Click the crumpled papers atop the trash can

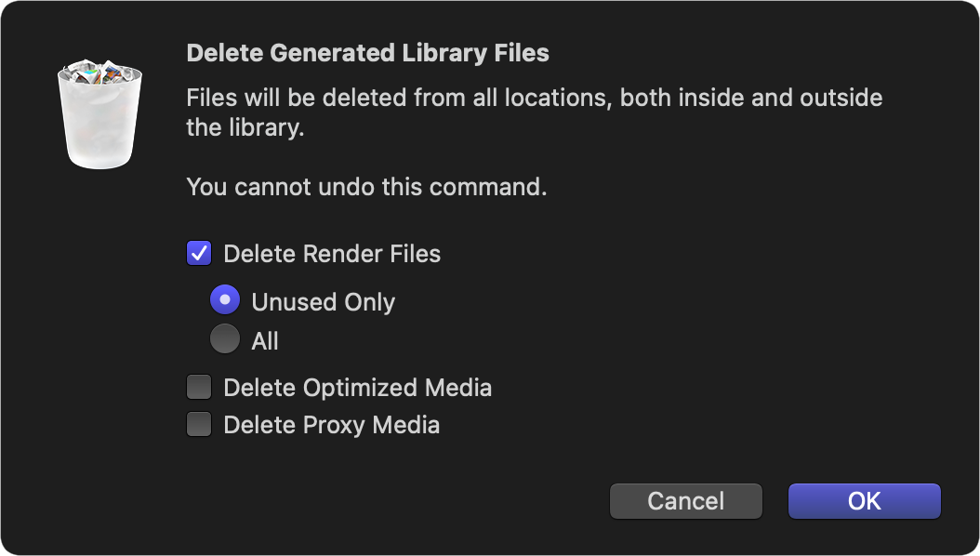(x=100, y=72)
